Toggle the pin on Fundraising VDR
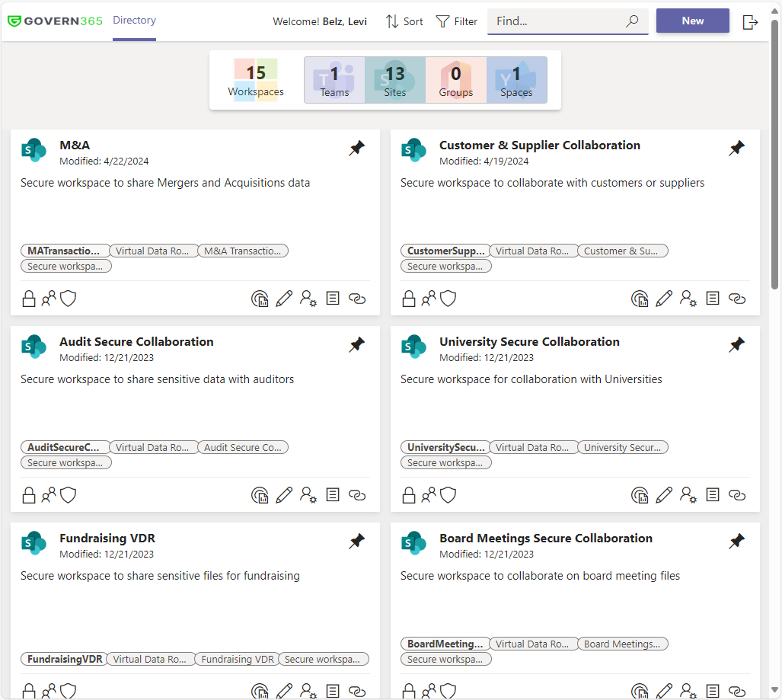Viewport: 782px width, 700px height. coord(356,542)
